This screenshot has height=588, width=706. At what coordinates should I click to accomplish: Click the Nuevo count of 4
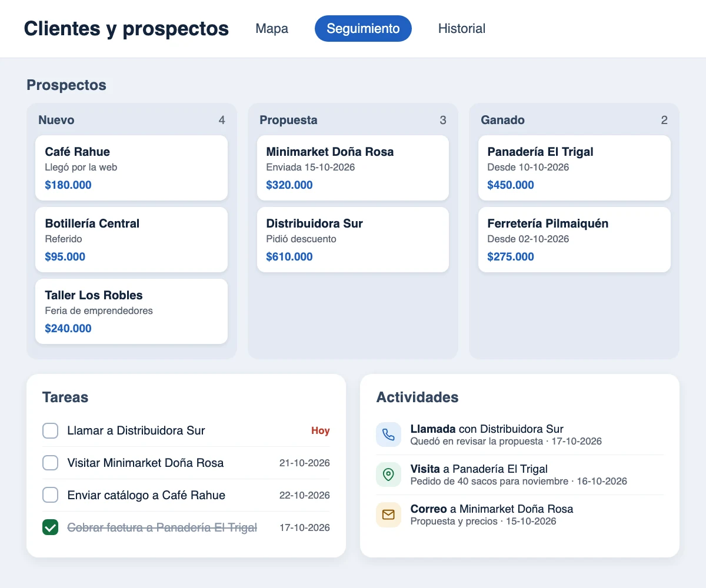click(x=222, y=120)
